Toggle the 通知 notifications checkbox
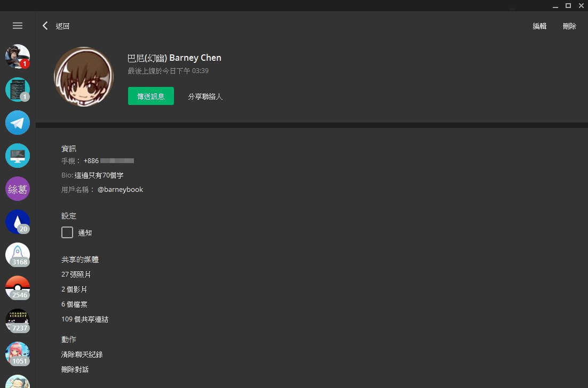Screen dimensions: 588x388 pos(67,232)
